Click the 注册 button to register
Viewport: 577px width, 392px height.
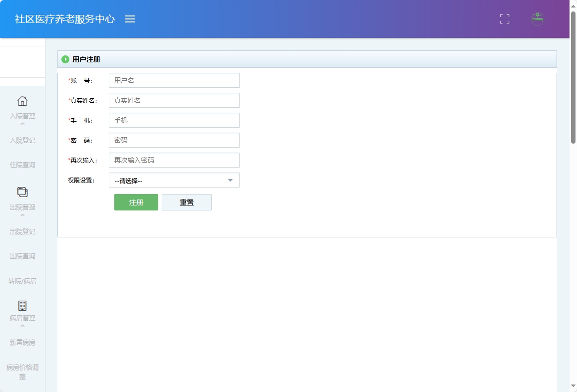[x=136, y=202]
